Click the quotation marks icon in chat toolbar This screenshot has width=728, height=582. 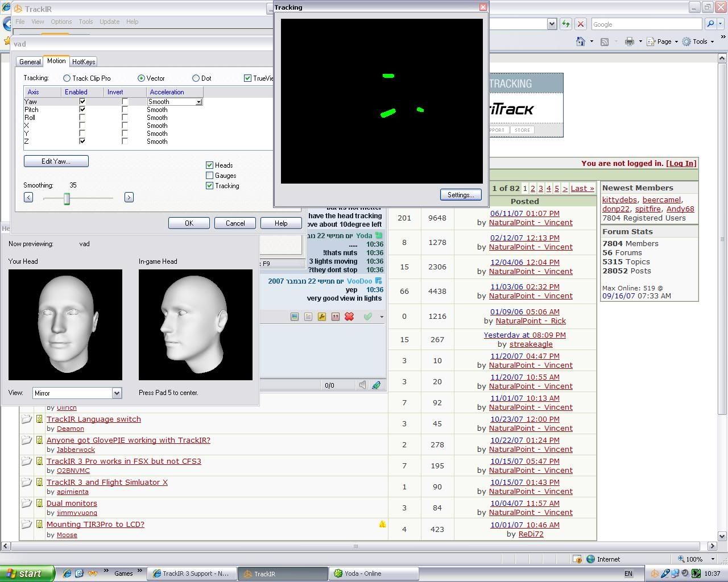pyautogui.click(x=336, y=317)
